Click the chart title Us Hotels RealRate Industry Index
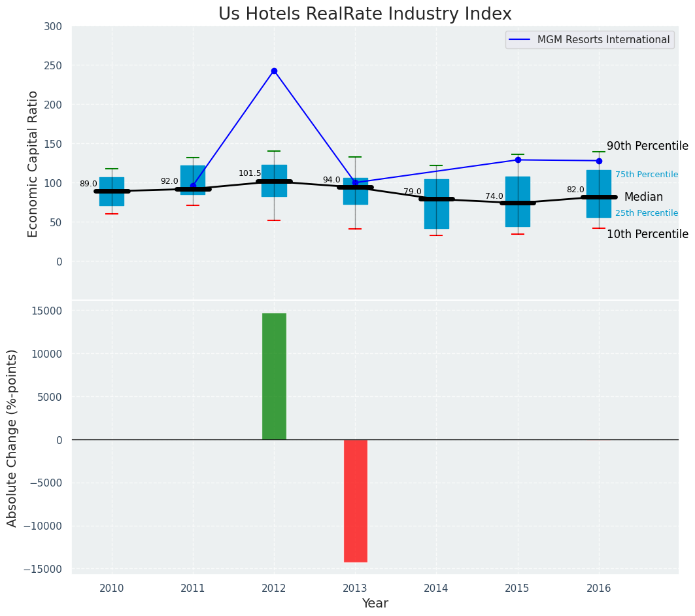695x616 pixels. pyautogui.click(x=365, y=14)
